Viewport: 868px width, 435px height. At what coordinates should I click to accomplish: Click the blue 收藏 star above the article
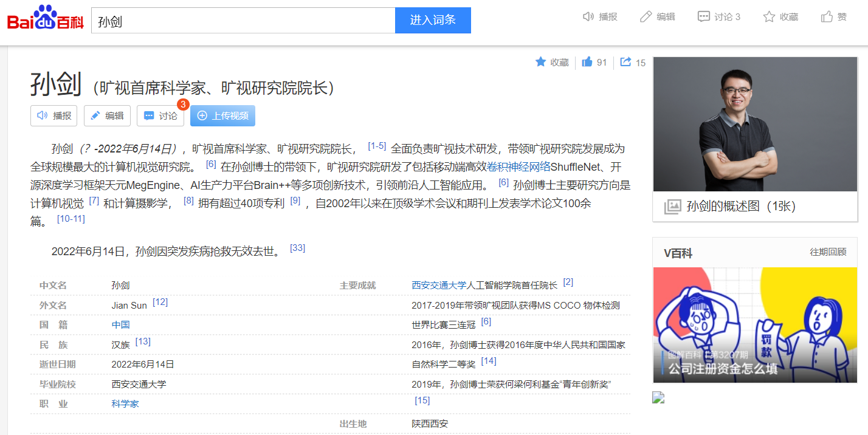540,62
